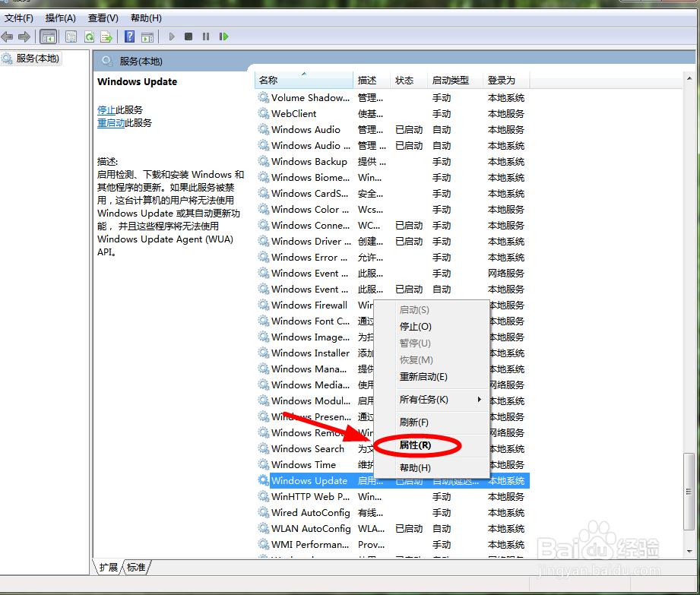Viewport: 700px width, 595px height.
Task: Click the Refresh icon in the toolbar
Action: coord(89,36)
